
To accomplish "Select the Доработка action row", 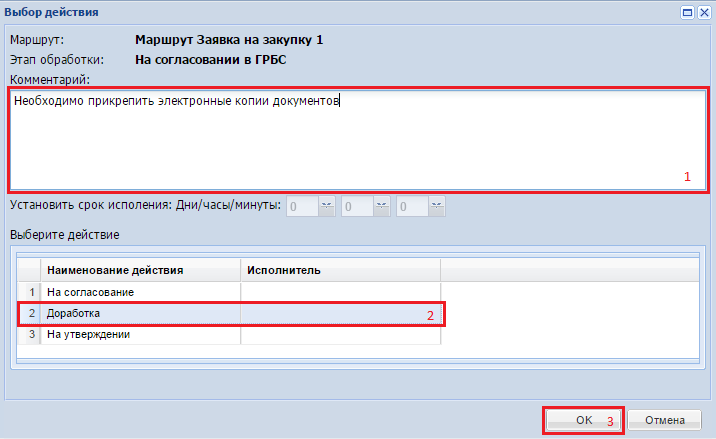I will click(x=140, y=314).
